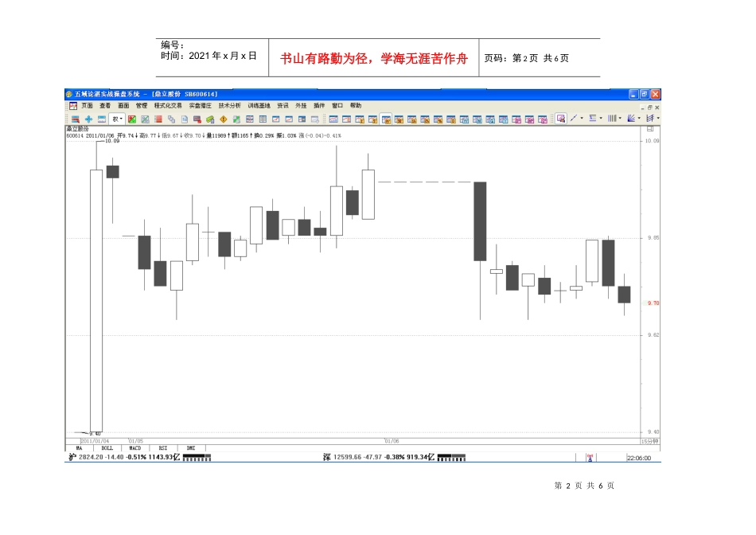The width and height of the screenshot is (756, 535).
Task: Click the red signal tower status icon
Action: tap(590, 458)
